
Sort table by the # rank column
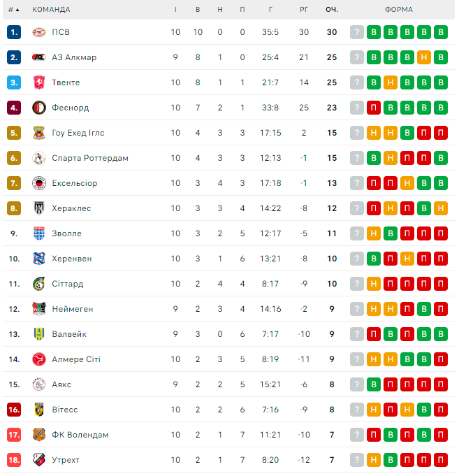coord(13,10)
